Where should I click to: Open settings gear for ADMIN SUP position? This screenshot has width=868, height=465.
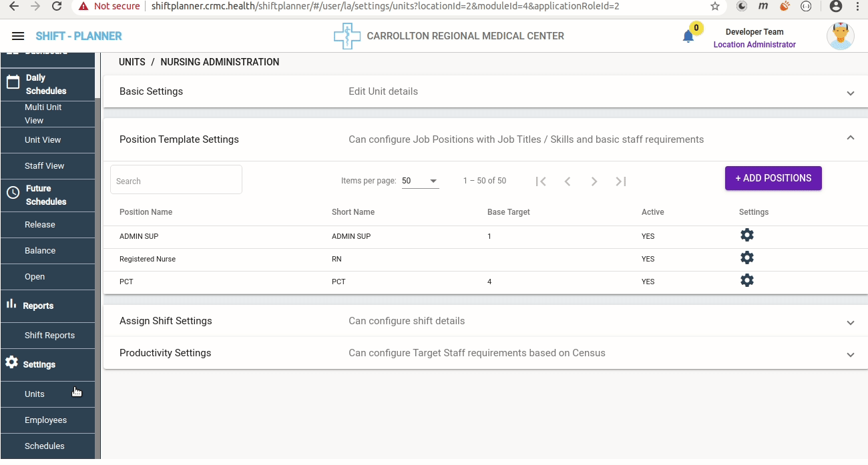click(746, 236)
